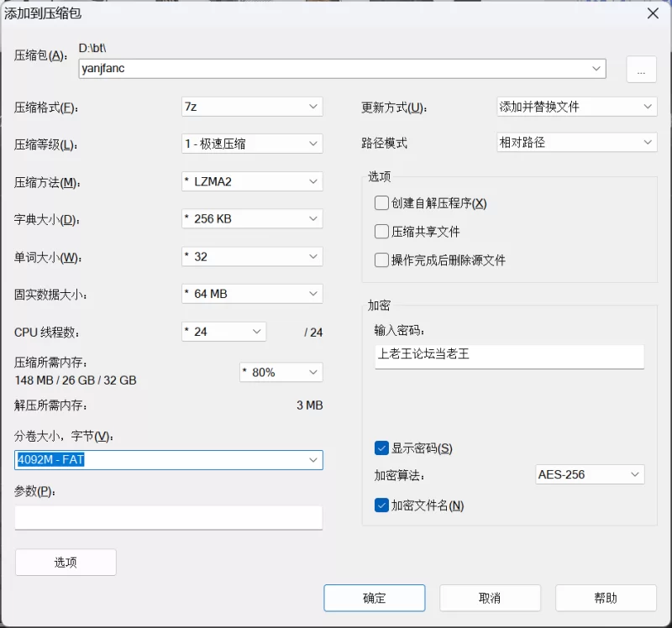Open the 单词大小 dropdown
This screenshot has height=628, width=672.
(x=252, y=257)
